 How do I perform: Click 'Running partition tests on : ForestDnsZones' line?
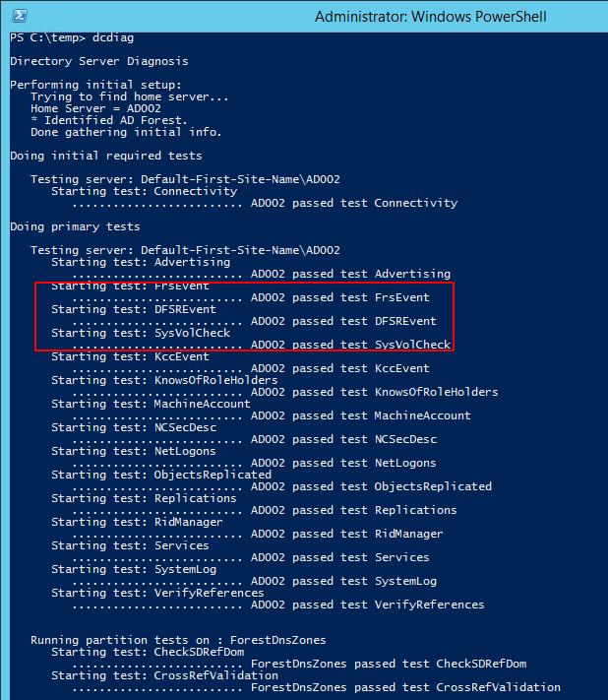coord(178,640)
